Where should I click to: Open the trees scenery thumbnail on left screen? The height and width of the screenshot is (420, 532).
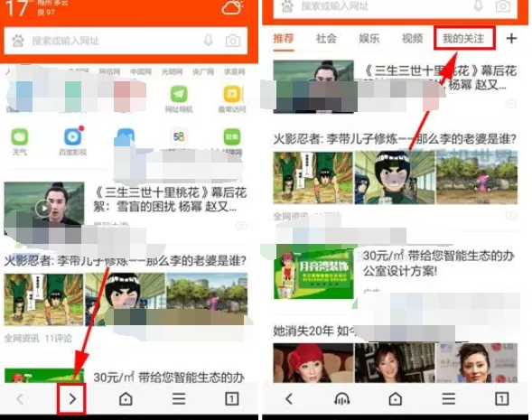(x=207, y=300)
